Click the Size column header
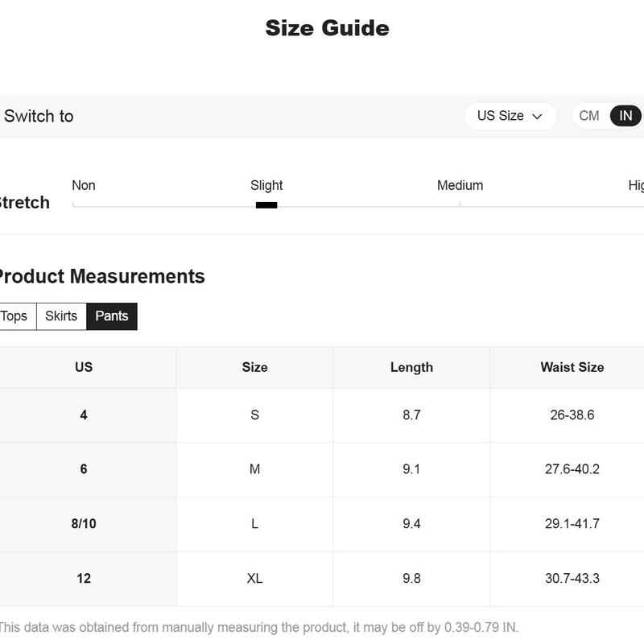Image resolution: width=644 pixels, height=644 pixels. pyautogui.click(x=254, y=367)
